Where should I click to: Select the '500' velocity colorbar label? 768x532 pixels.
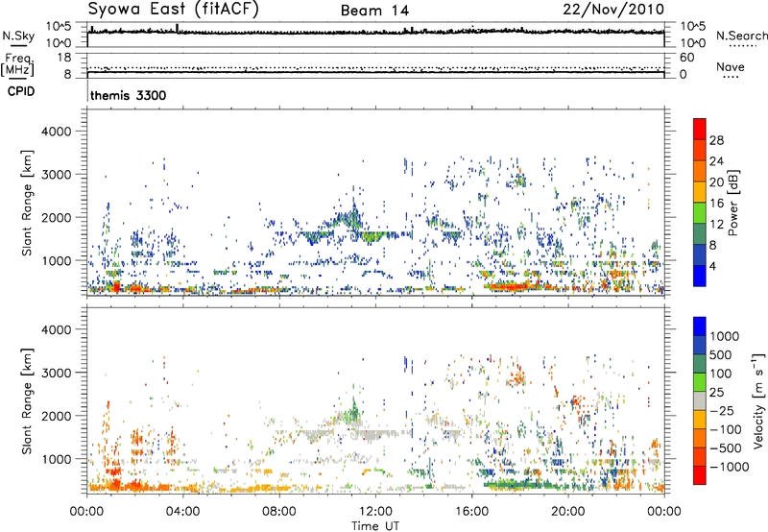721,355
